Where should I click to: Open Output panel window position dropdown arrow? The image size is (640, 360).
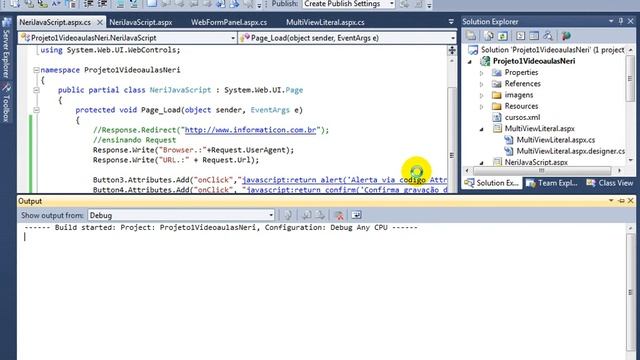(x=611, y=201)
